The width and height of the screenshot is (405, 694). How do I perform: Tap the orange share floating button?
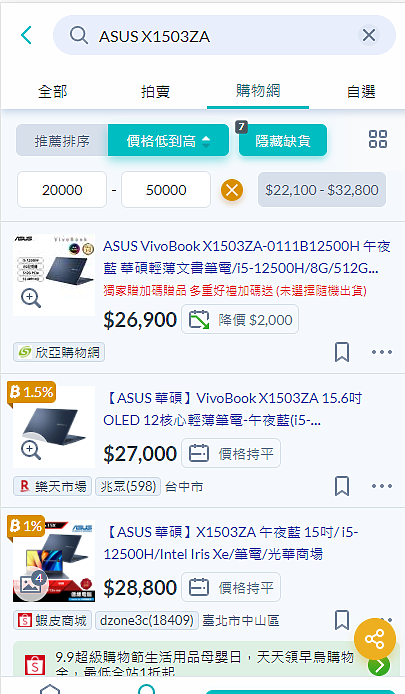click(x=374, y=639)
